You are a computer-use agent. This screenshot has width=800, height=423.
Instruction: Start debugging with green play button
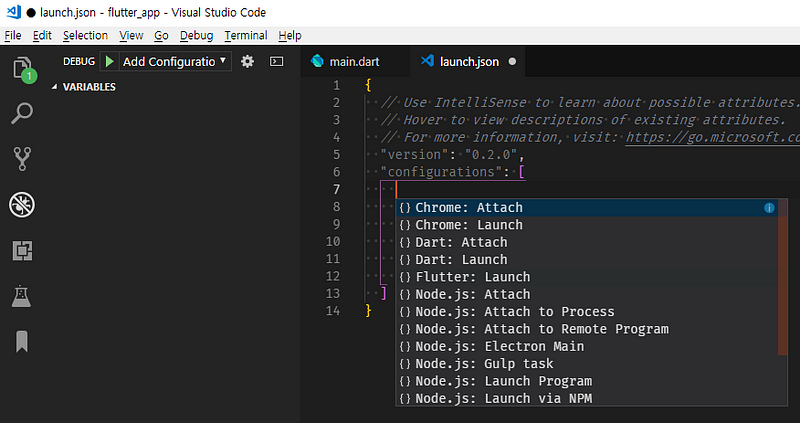(x=109, y=62)
